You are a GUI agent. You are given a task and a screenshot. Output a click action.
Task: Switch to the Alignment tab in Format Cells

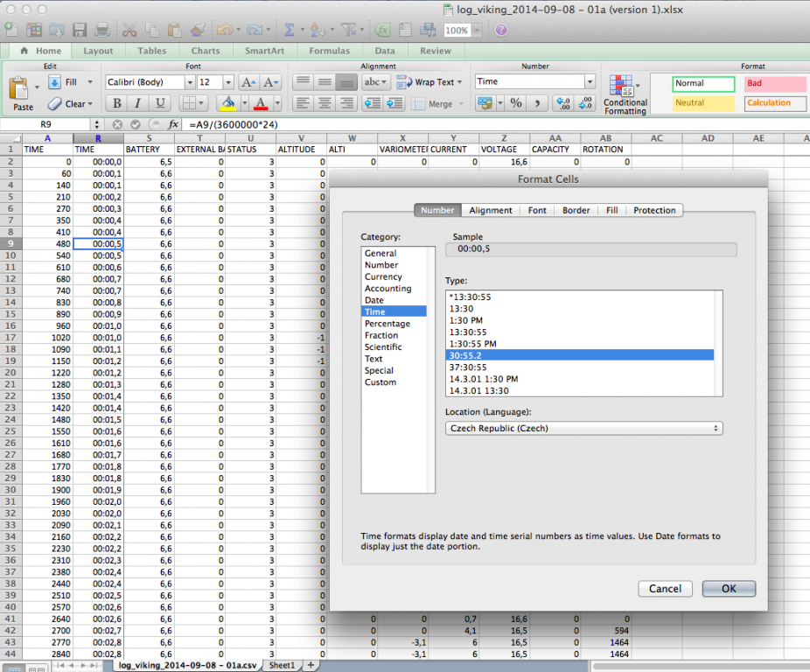[x=491, y=210]
